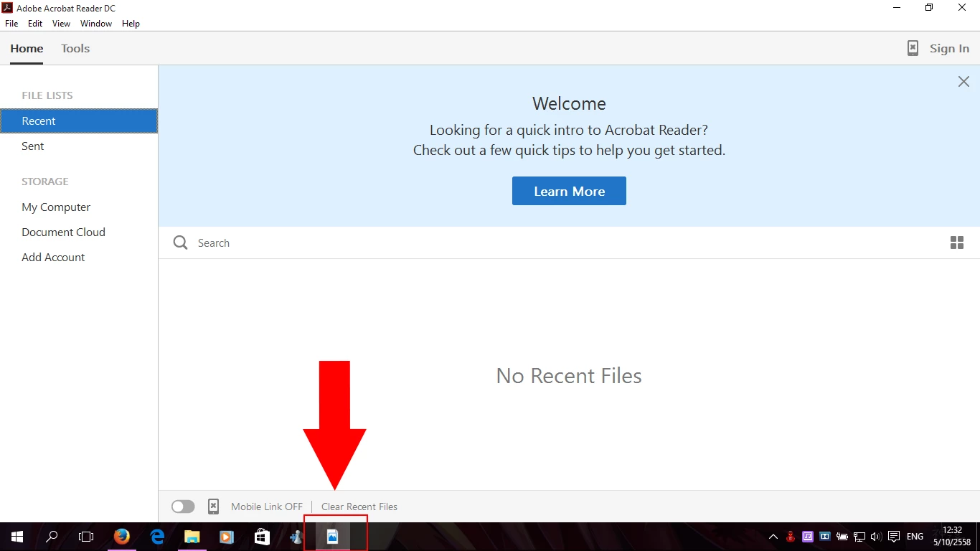980x551 pixels.
Task: Toggle the Mobile Link switch on
Action: click(x=183, y=507)
